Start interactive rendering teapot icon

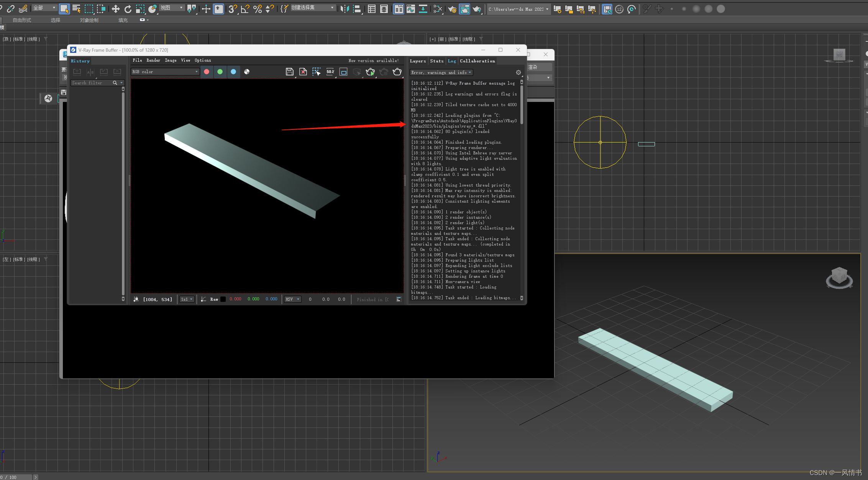click(370, 72)
